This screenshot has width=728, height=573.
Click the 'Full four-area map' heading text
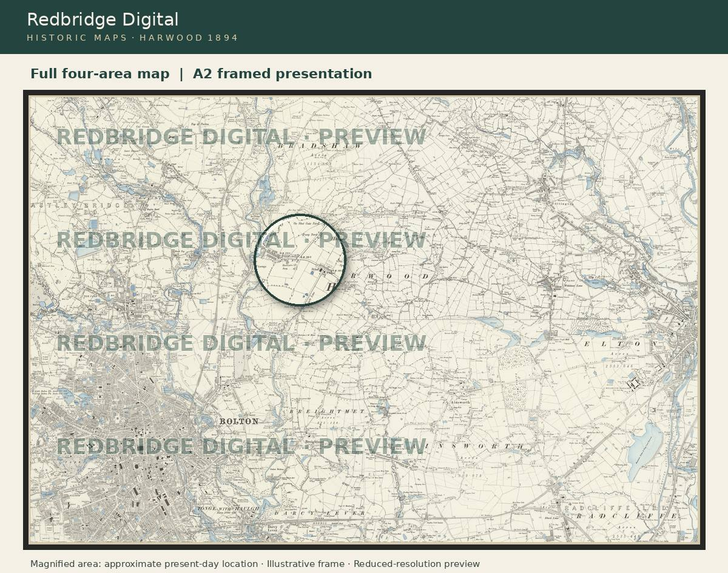100,74
